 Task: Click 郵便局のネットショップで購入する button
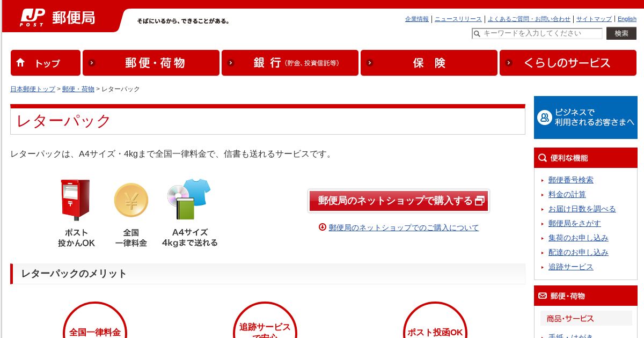399,201
